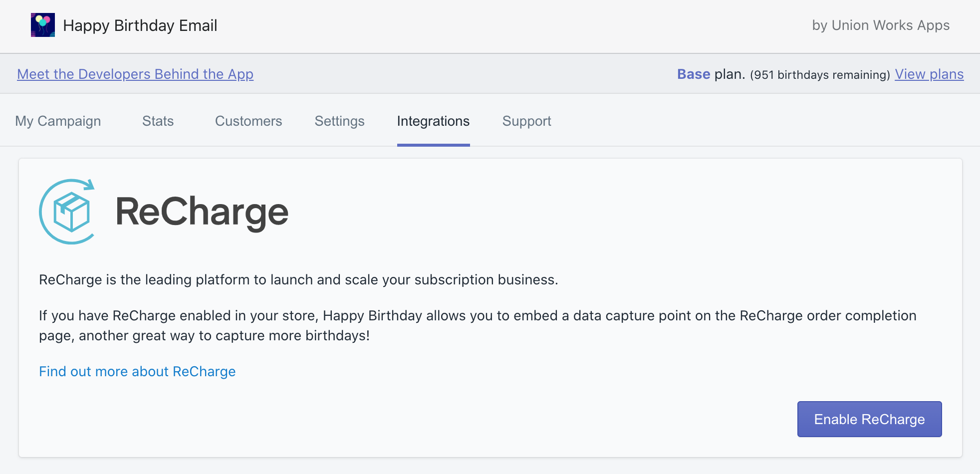Screen dimensions: 980x474
Task: Open the Settings tab
Action: [339, 121]
